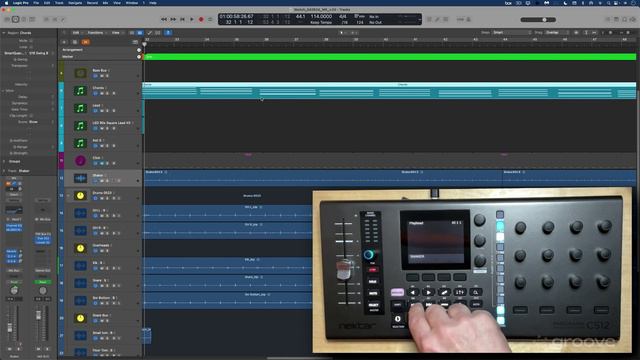The height and width of the screenshot is (360, 640).
Task: Toggle the Flex button in tracks area
Action: pos(158,33)
